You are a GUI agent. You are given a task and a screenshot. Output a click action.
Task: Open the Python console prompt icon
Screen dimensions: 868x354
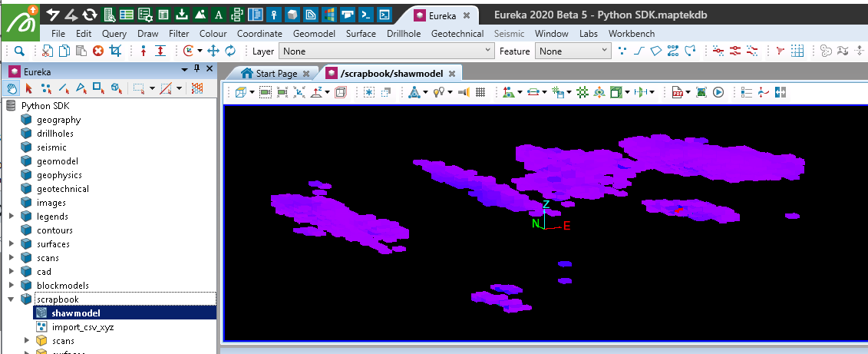(367, 15)
